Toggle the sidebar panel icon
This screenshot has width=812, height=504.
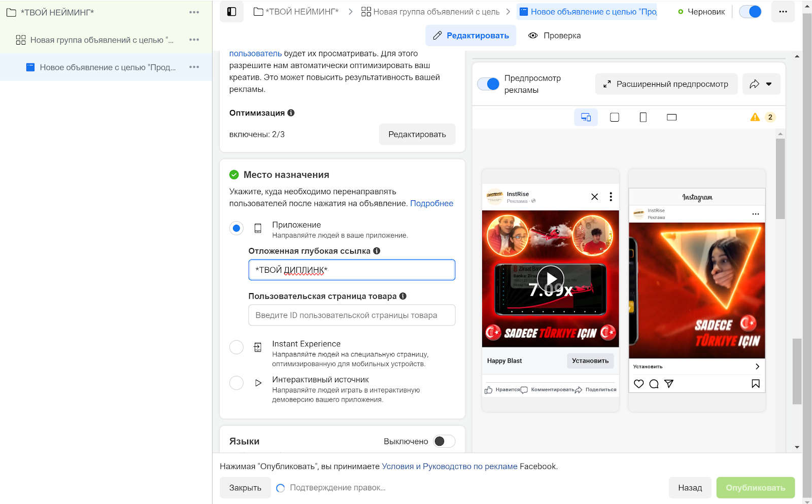tap(231, 12)
